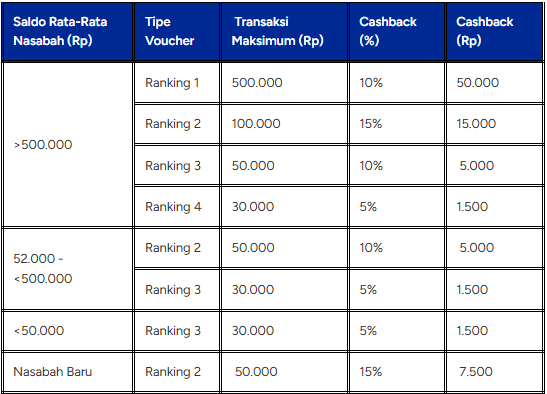The height and width of the screenshot is (394, 547).
Task: Select the 100.000 transaction cell
Action: [x=284, y=124]
